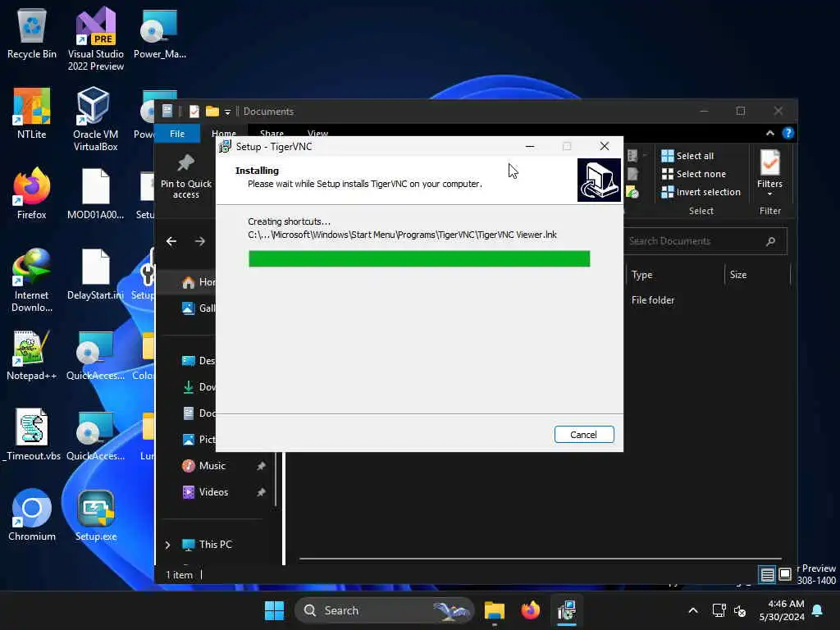Open the network tray icon

click(719, 610)
